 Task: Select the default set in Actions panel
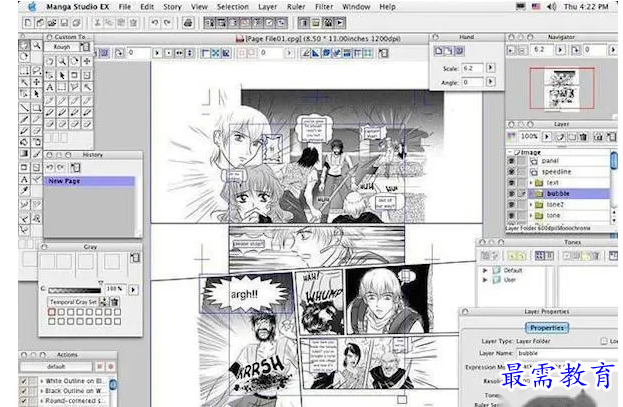tap(56, 366)
